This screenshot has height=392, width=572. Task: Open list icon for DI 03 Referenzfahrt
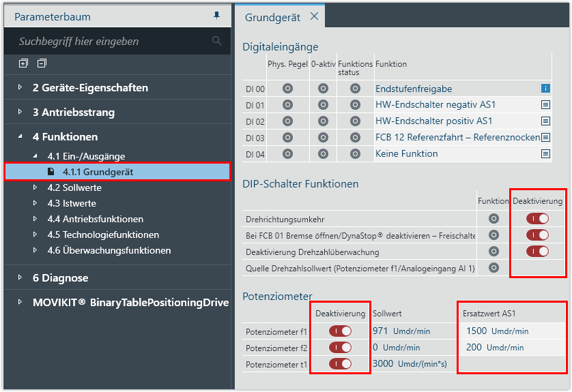(x=545, y=138)
